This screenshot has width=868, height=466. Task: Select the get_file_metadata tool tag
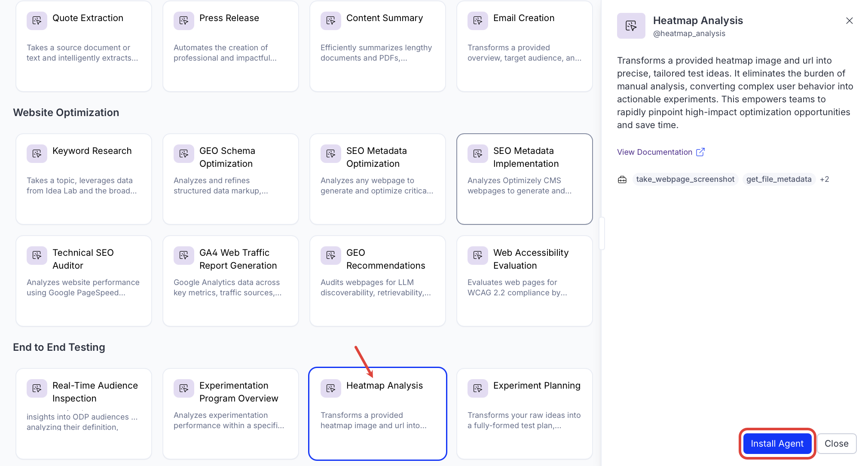click(779, 179)
